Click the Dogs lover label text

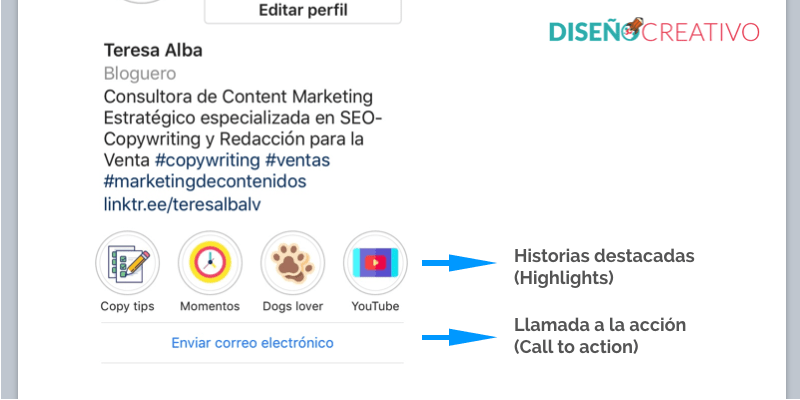click(292, 306)
